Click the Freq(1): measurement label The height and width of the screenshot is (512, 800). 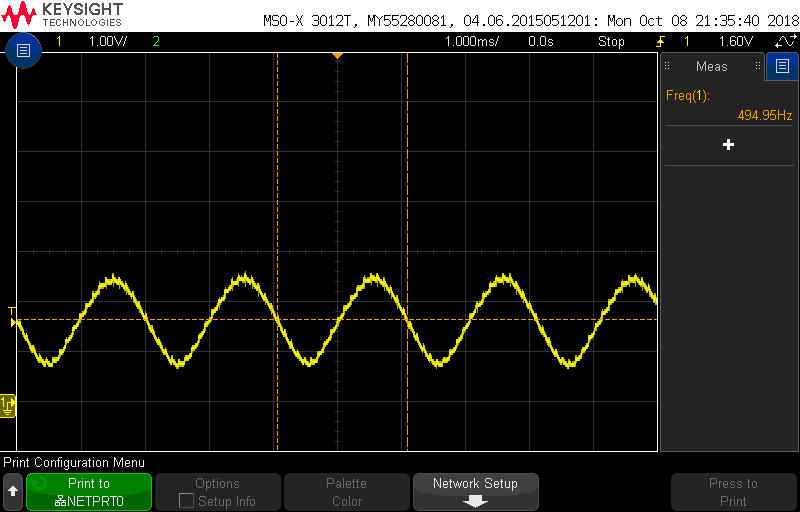pyautogui.click(x=688, y=95)
